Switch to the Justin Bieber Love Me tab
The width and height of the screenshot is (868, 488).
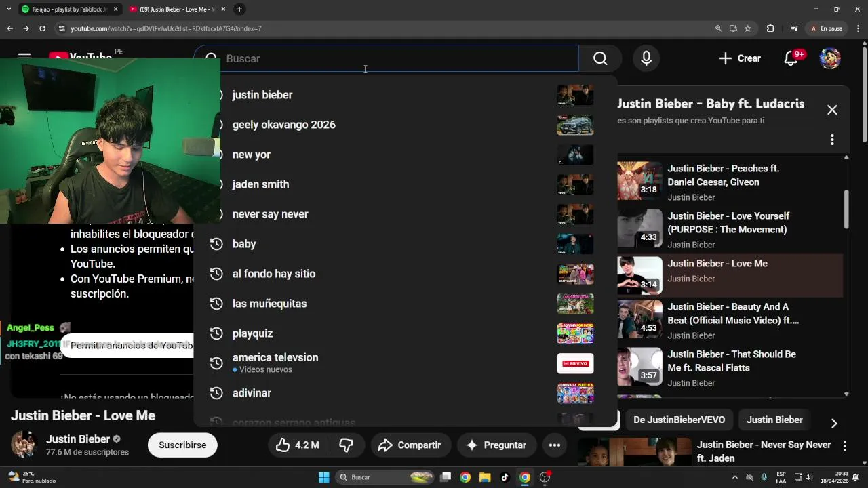pos(178,9)
